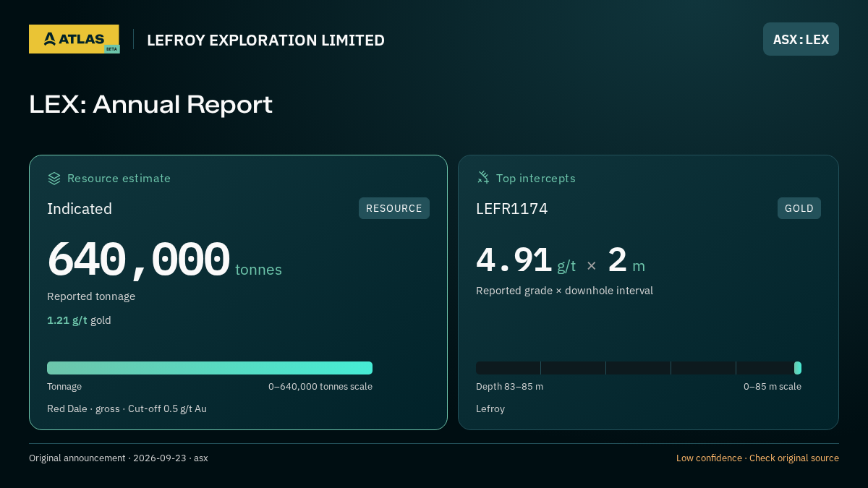Click the BETA tag on logo
Screen dimensions: 868x488
tap(111, 48)
